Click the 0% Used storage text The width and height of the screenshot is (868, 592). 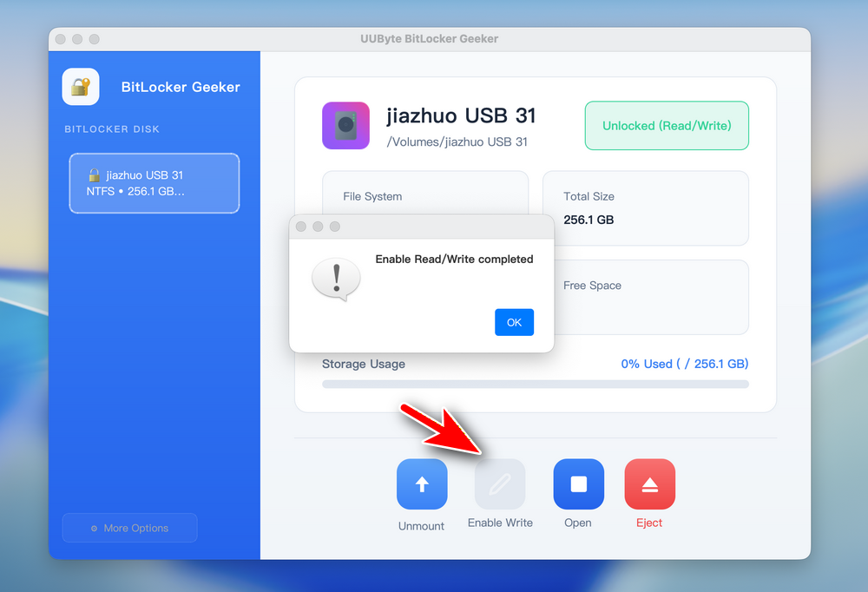click(x=684, y=364)
